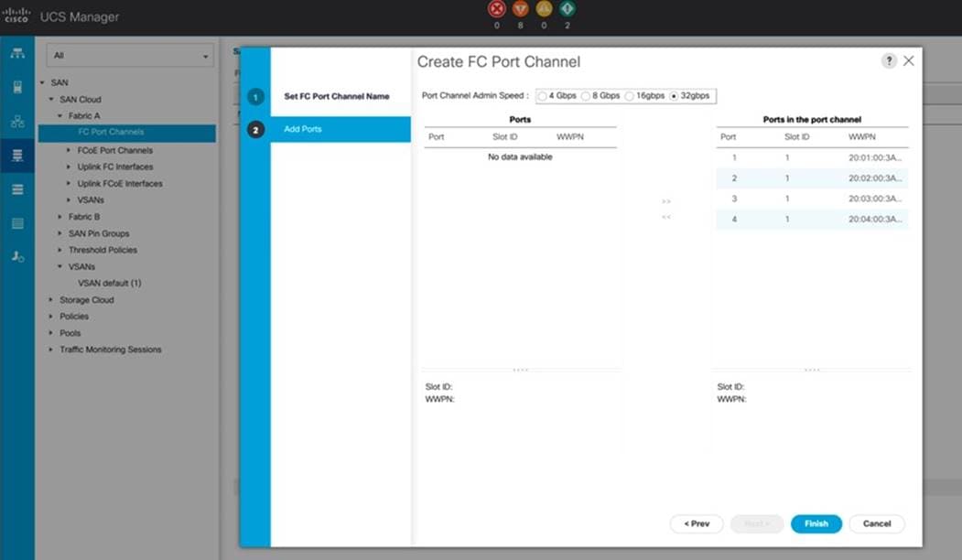Click the minor faults yellow icon
The width and height of the screenshot is (962, 560).
pos(544,8)
